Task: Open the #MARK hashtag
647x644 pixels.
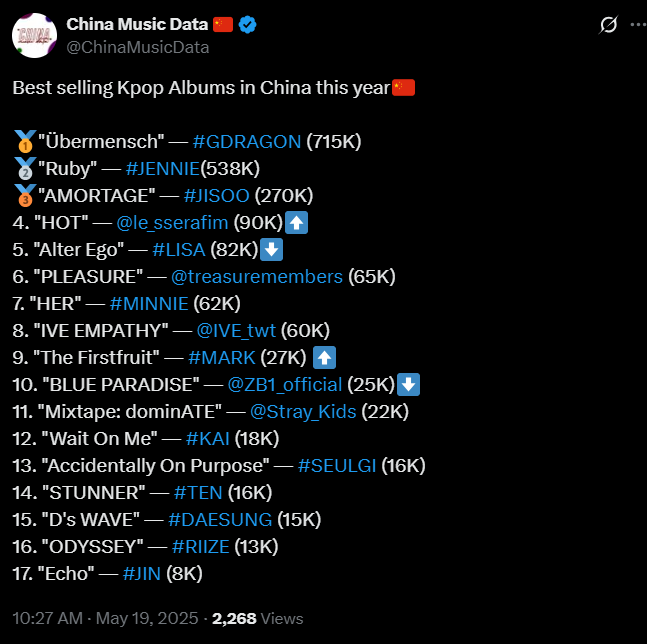Action: [x=222, y=358]
